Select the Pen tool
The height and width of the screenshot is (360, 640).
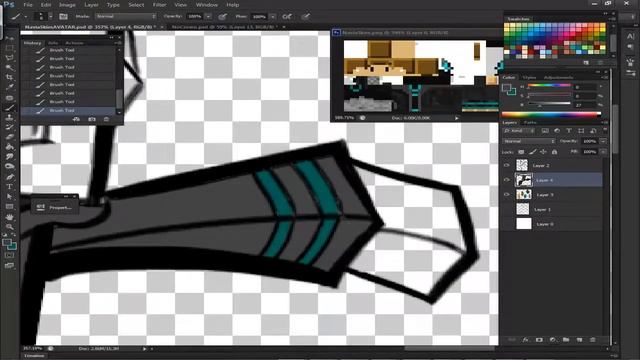(10, 177)
